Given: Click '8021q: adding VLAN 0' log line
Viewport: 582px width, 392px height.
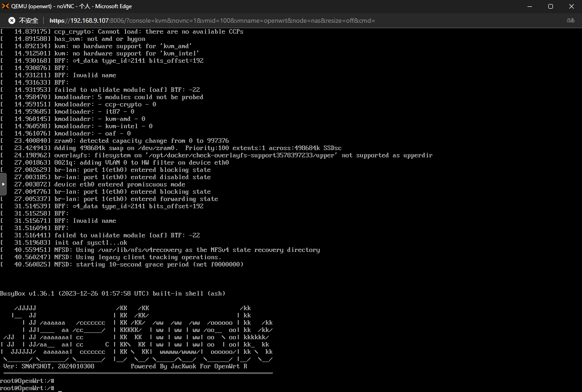Looking at the screenshot, I should 115,163.
